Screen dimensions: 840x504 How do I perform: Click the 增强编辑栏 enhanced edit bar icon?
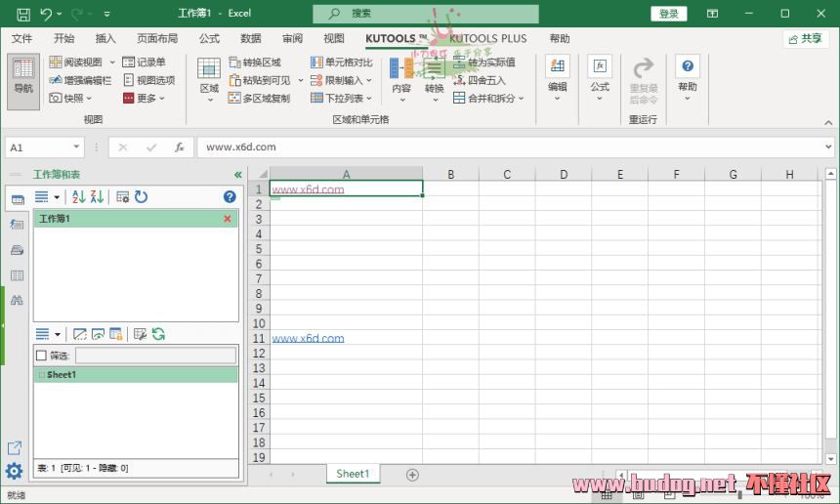click(55, 80)
